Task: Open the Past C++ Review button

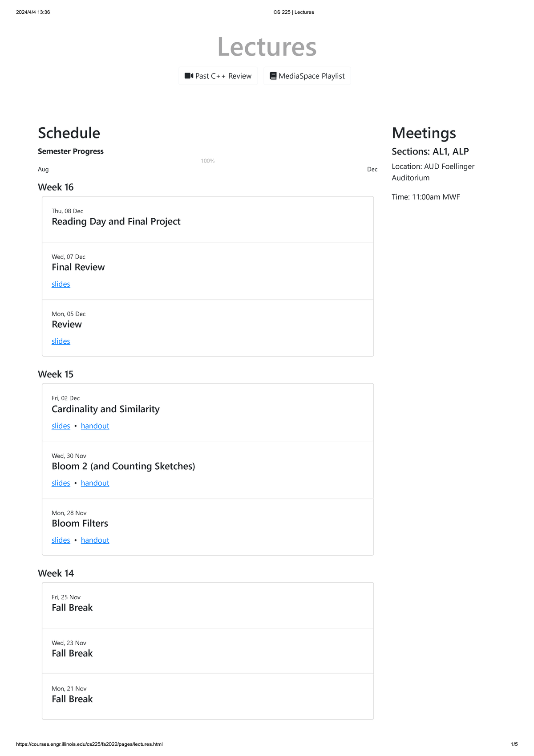Action: pos(218,76)
